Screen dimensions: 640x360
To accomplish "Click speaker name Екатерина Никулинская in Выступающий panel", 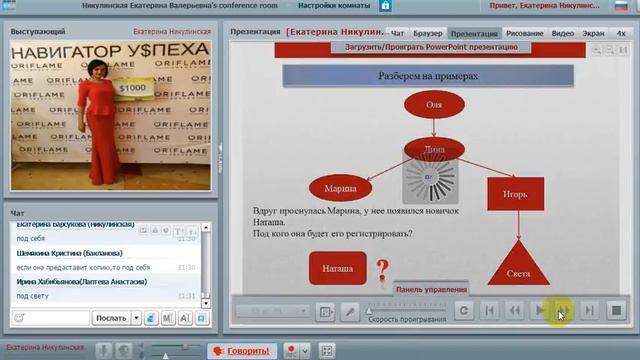I will [x=172, y=31].
